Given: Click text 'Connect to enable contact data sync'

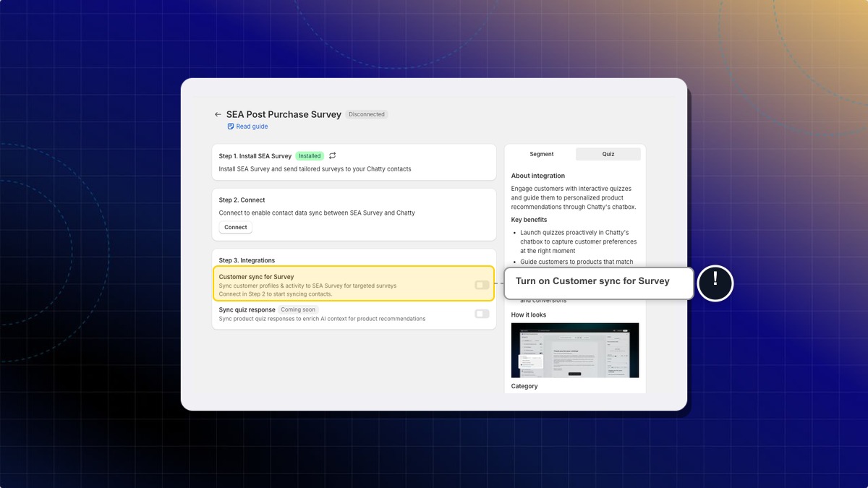Looking at the screenshot, I should [270, 213].
